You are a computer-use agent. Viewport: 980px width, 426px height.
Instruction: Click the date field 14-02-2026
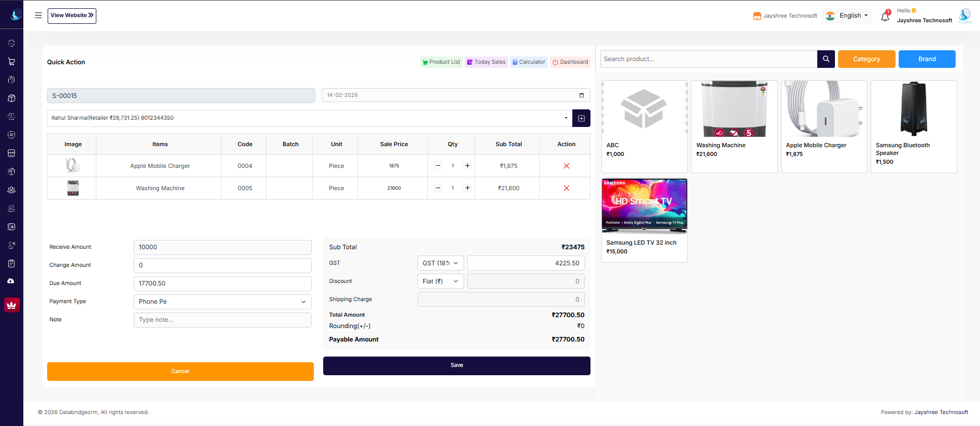pyautogui.click(x=456, y=95)
